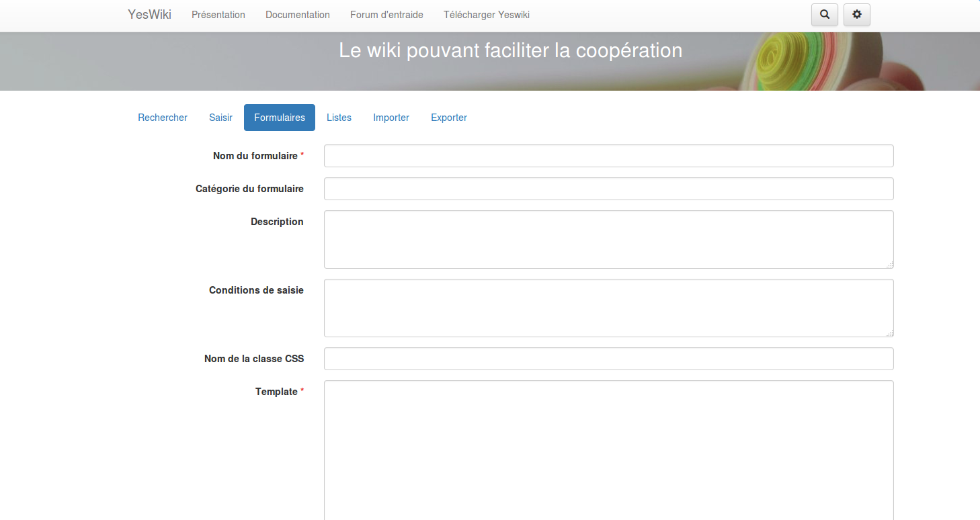Screen dimensions: 980x520
Task: Select the Saisir tab
Action: point(220,118)
